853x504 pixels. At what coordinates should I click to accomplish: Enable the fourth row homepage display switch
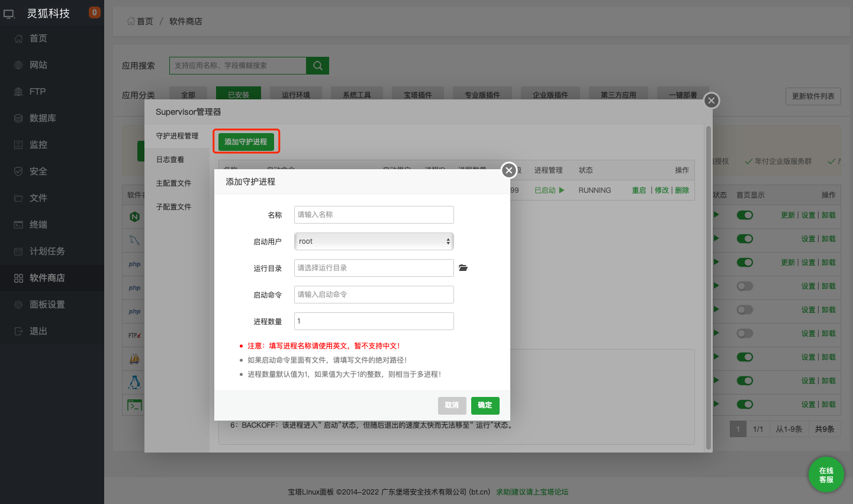[745, 286]
